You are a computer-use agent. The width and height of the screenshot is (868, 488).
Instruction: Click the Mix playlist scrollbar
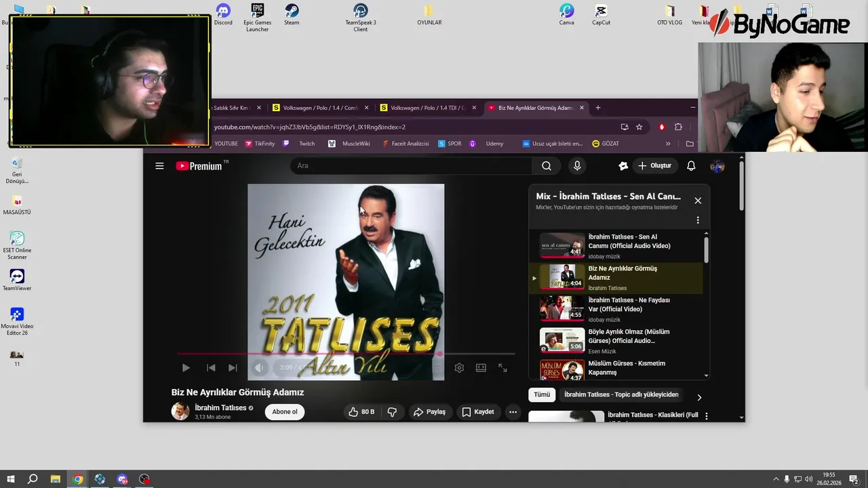tap(706, 249)
